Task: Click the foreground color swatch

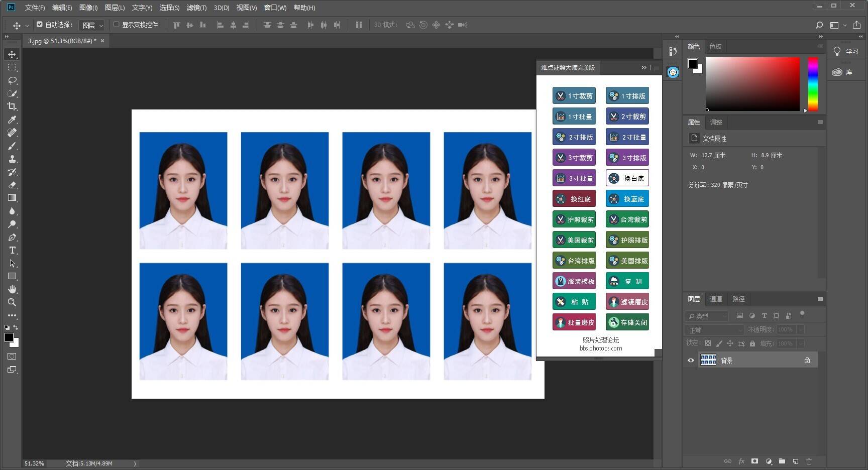Action: (x=9, y=337)
